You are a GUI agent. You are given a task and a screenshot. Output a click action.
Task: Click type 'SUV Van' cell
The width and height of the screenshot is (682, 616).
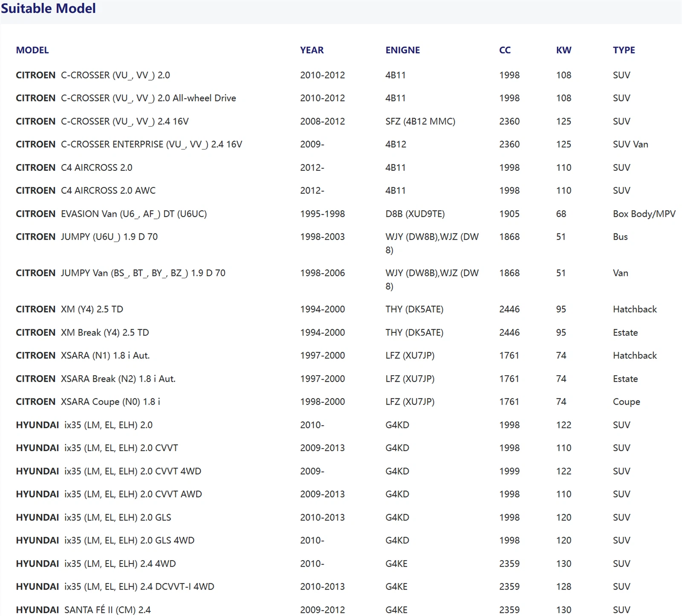pos(630,144)
